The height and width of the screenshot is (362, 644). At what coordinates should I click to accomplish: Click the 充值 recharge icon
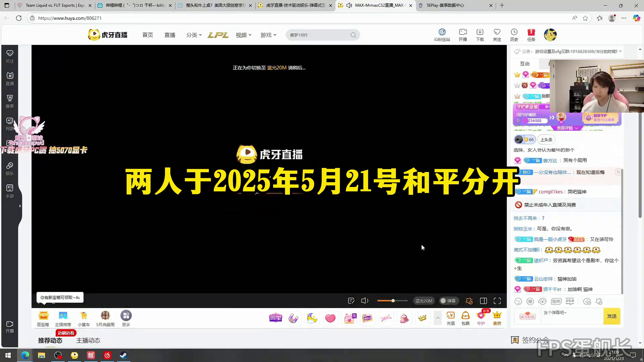(x=450, y=318)
